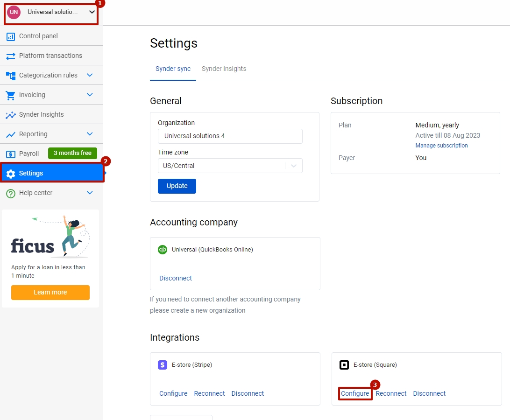Open Invoicing via the cart icon
510x420 pixels.
click(x=10, y=94)
